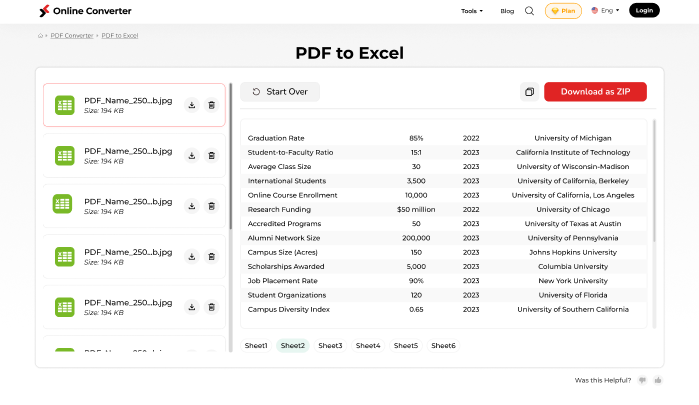
Task: Download the second file in list
Action: pyautogui.click(x=191, y=155)
